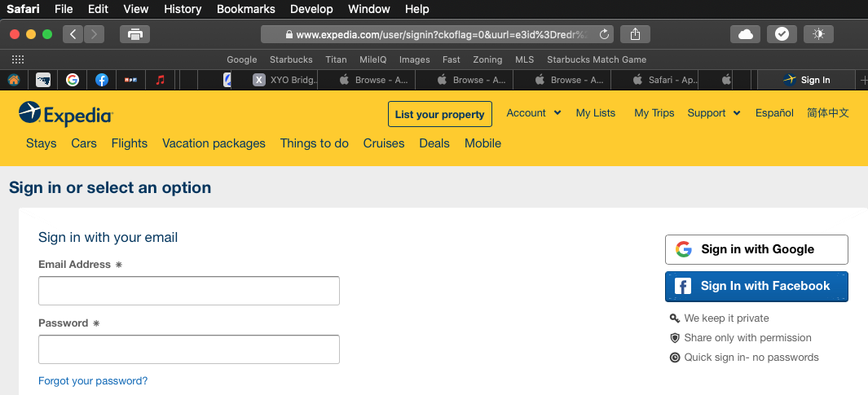Click the iCloud tabs cloud icon
868x395 pixels.
745,34
